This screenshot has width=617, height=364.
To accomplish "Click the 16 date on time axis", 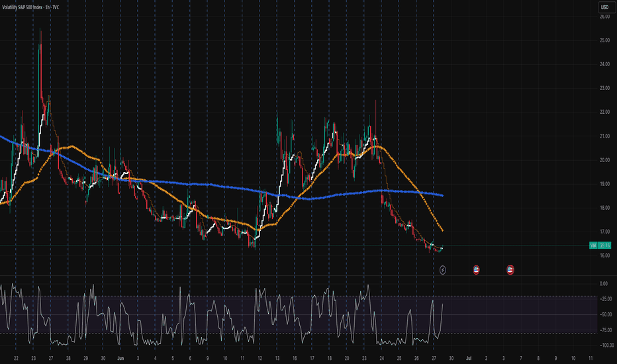I will click(x=295, y=358).
